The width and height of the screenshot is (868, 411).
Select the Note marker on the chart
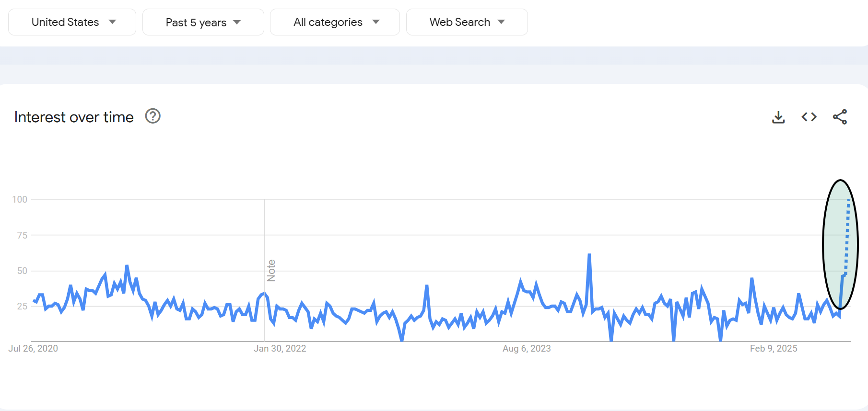click(x=271, y=271)
